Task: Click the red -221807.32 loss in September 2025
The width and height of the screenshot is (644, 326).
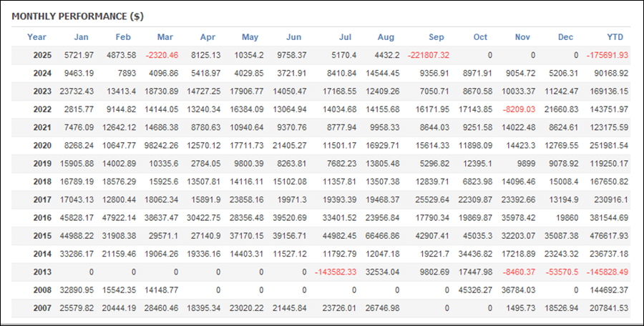Action: 429,55
